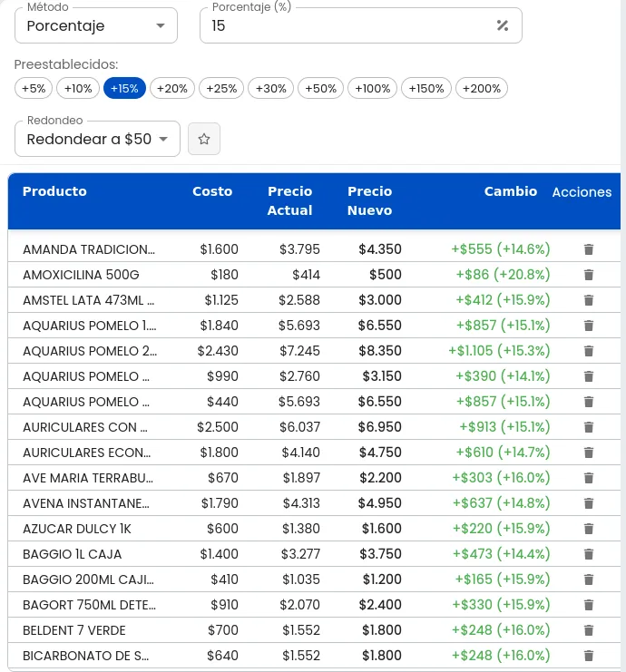Delete the AMANDA TRADICION row
The image size is (626, 672).
click(x=589, y=249)
